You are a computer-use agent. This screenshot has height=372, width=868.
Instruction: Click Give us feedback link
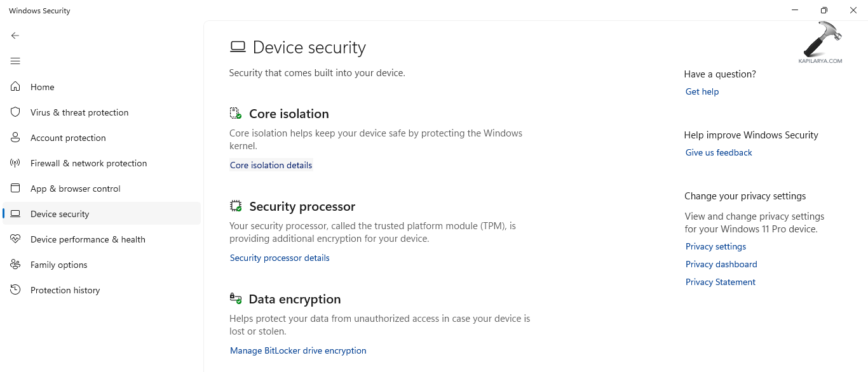click(719, 152)
